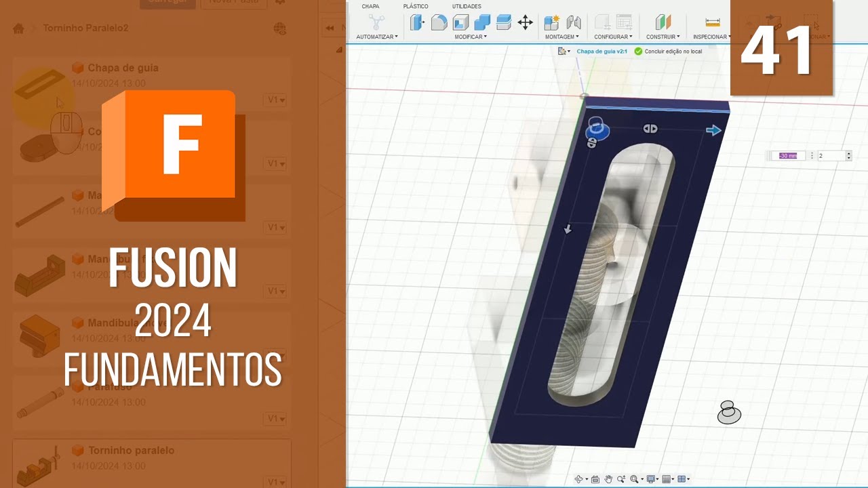The width and height of the screenshot is (868, 488).
Task: Click the Chapa de guia v2:1 label
Action: pyautogui.click(x=603, y=52)
